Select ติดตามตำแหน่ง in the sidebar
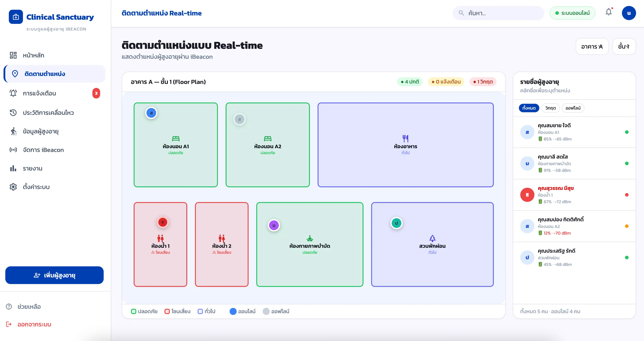This screenshot has width=644, height=341. (x=54, y=74)
